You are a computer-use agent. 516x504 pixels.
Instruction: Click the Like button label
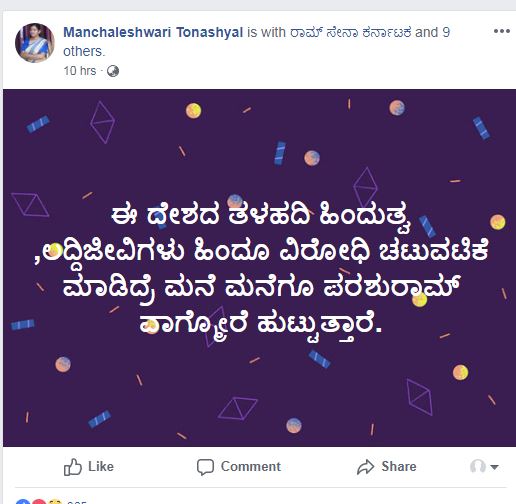click(101, 466)
